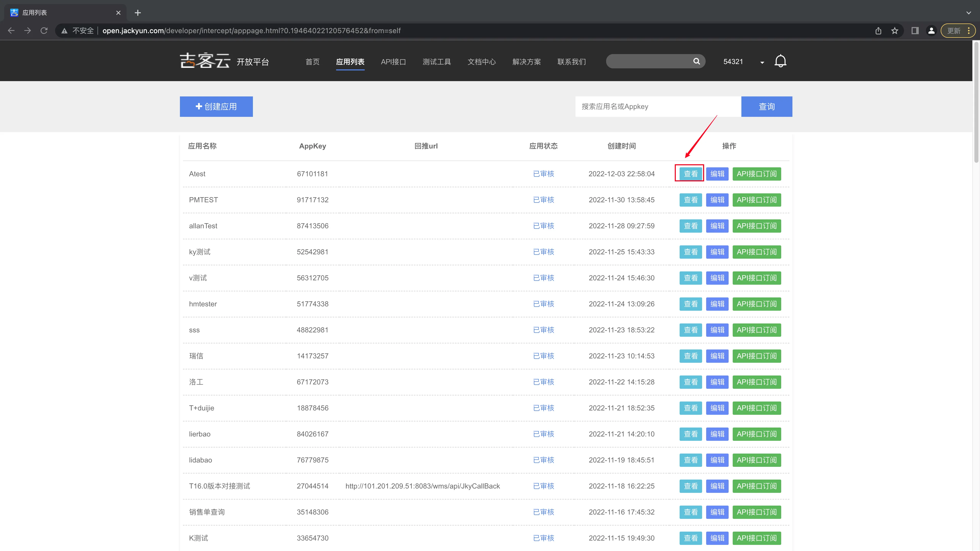The width and height of the screenshot is (980, 551).
Task: Click the 更新 browser update button
Action: point(958,31)
